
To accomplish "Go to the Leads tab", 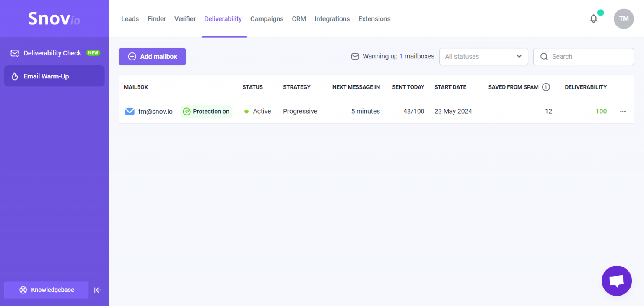I will [x=130, y=19].
